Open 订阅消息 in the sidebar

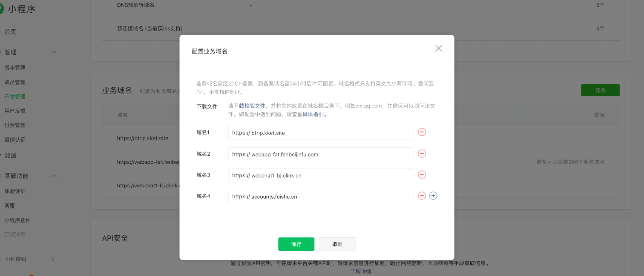coord(15,234)
